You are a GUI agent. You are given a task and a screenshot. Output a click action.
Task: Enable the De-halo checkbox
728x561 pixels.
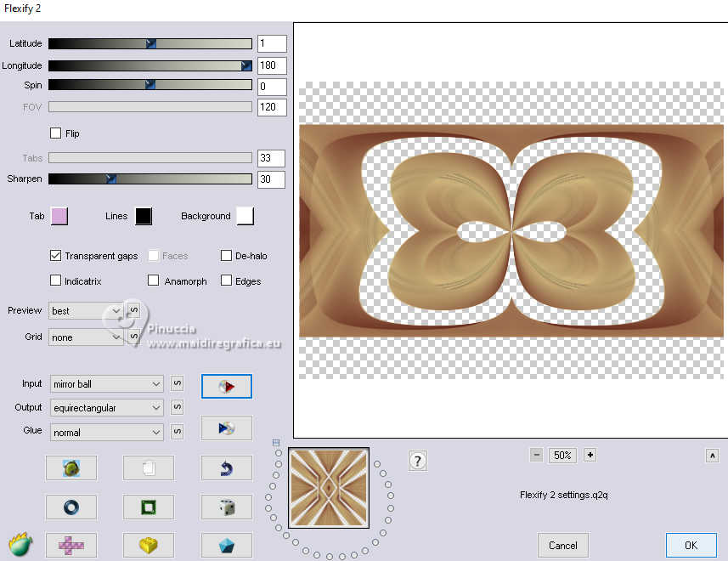point(226,256)
